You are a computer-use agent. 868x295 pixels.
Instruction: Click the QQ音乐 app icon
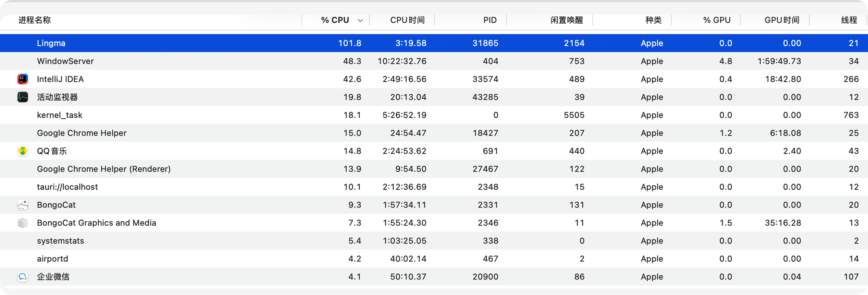coord(23,151)
